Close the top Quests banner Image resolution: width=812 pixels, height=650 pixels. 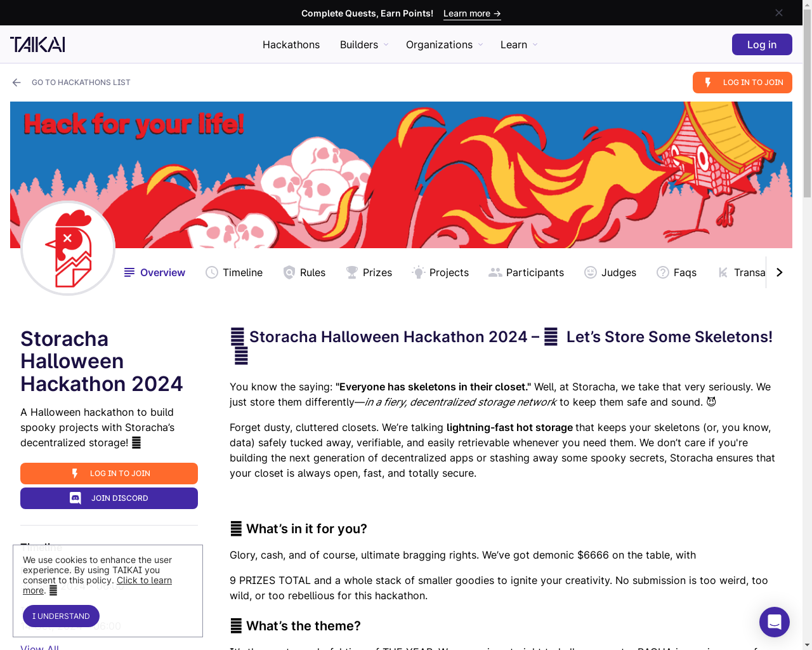coord(779,13)
